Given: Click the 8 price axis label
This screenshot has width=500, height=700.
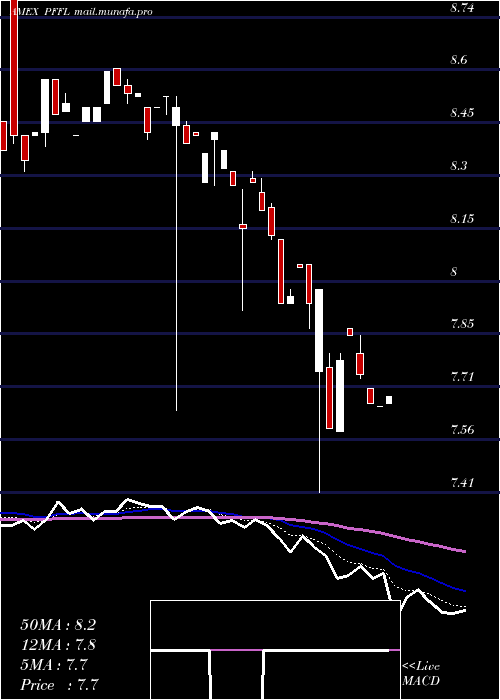Looking at the screenshot, I should pyautogui.click(x=454, y=271).
